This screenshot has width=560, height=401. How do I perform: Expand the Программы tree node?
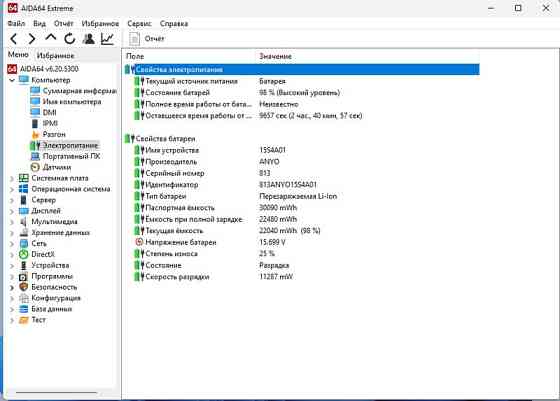12,277
